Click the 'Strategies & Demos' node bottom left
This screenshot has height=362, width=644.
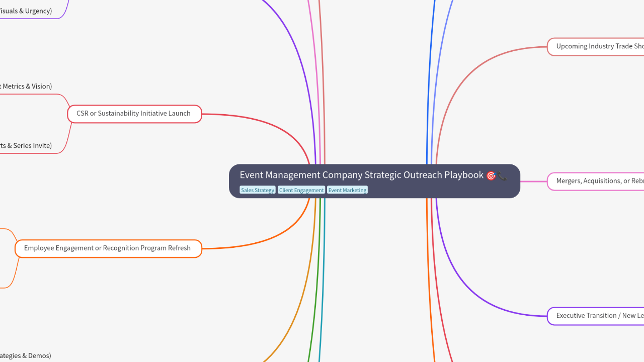tap(25, 355)
